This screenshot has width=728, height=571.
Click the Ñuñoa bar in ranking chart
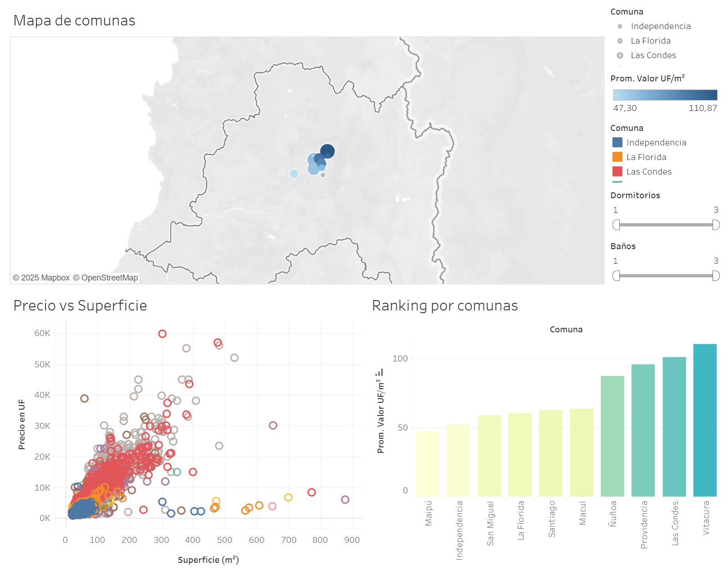pos(612,436)
